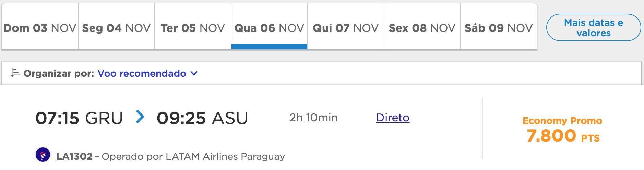Expand sort options via chevron arrow
Viewport: 644px width, 170px height.
coord(194,73)
